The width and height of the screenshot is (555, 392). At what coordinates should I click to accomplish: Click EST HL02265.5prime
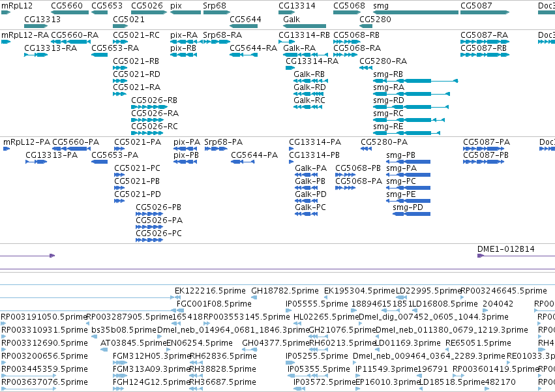(x=326, y=317)
